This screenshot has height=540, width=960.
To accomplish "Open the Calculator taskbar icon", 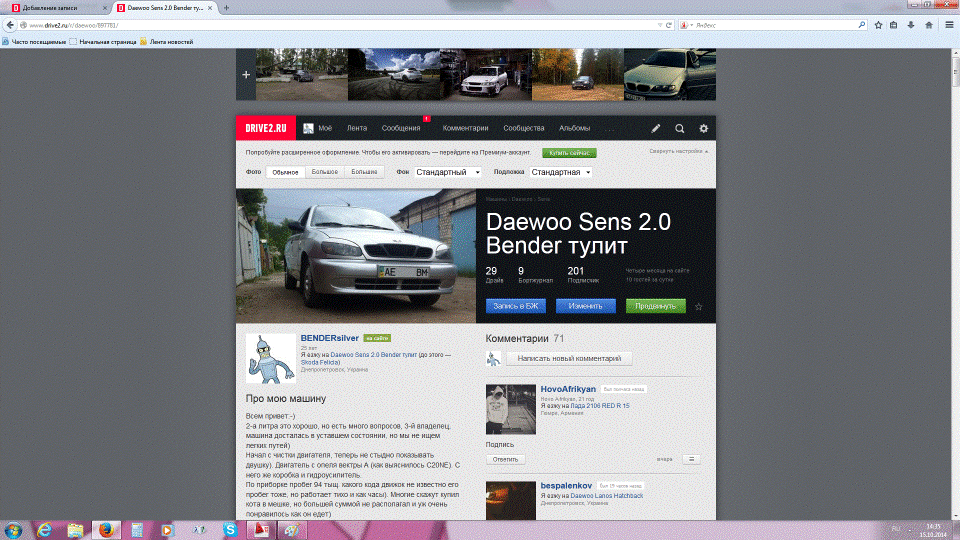I will (x=137, y=530).
